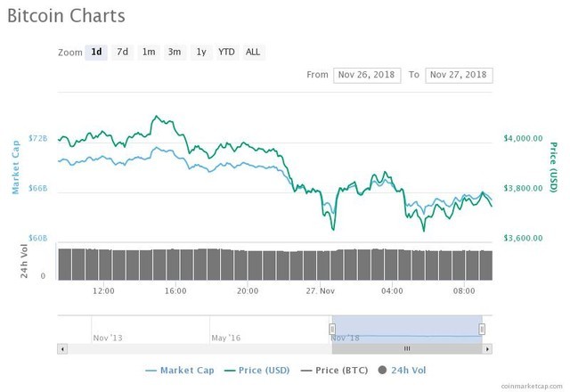Click the navigator scroll left arrow
The height and width of the screenshot is (392, 570).
[x=62, y=348]
